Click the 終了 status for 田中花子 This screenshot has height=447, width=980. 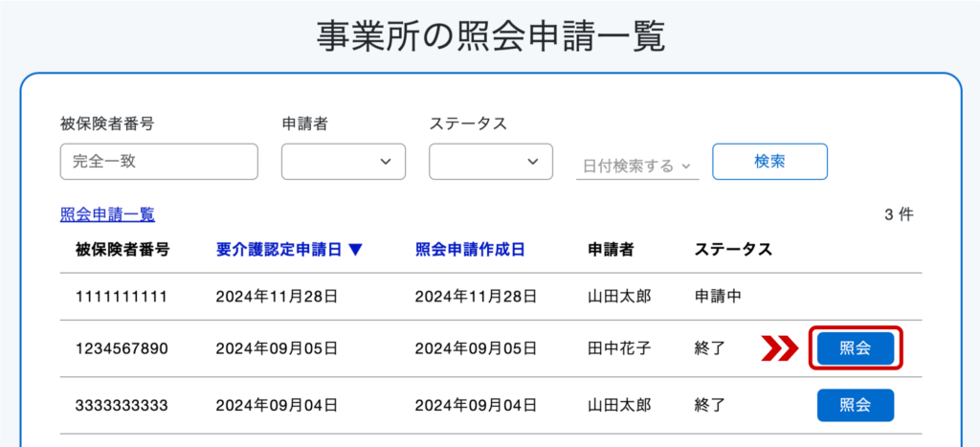click(x=709, y=348)
